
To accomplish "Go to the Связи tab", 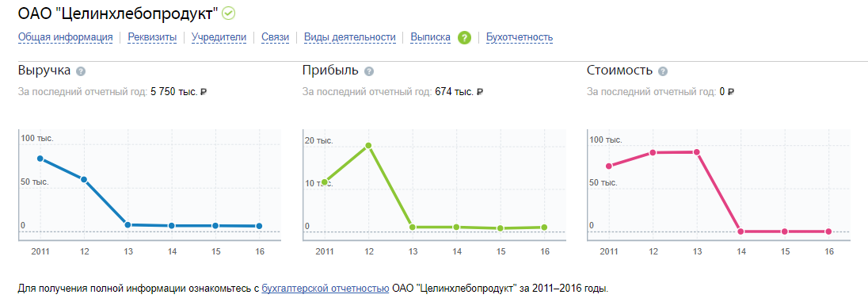I will point(275,37).
